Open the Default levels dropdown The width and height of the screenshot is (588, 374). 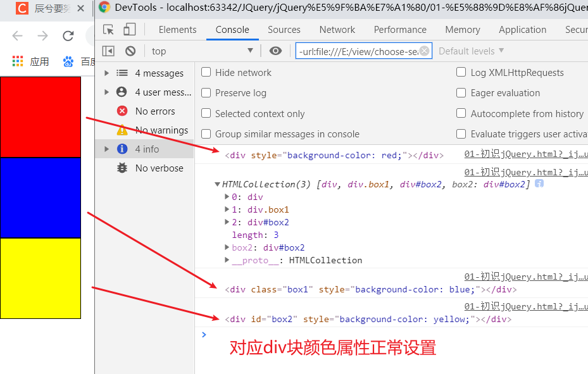click(471, 51)
